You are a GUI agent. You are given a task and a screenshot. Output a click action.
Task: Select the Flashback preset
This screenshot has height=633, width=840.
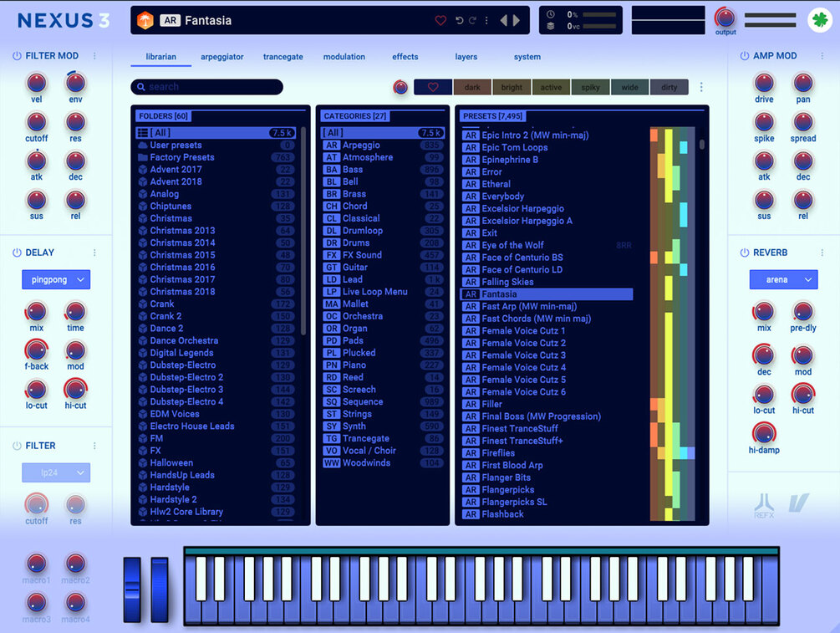[547, 514]
